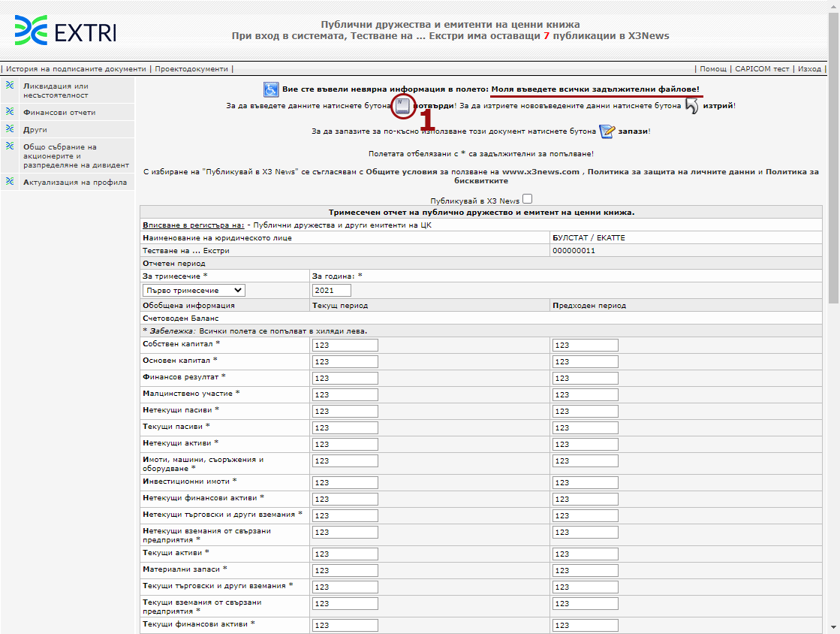Image resolution: width=840 pixels, height=634 pixels.
Task: Click the БУЛСТАТ value 000000011
Action: coord(574,251)
